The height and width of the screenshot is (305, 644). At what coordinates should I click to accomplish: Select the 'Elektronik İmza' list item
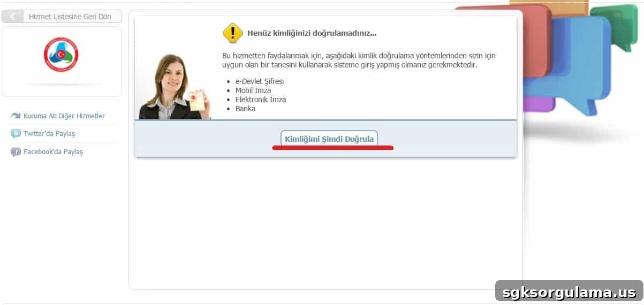pos(261,100)
